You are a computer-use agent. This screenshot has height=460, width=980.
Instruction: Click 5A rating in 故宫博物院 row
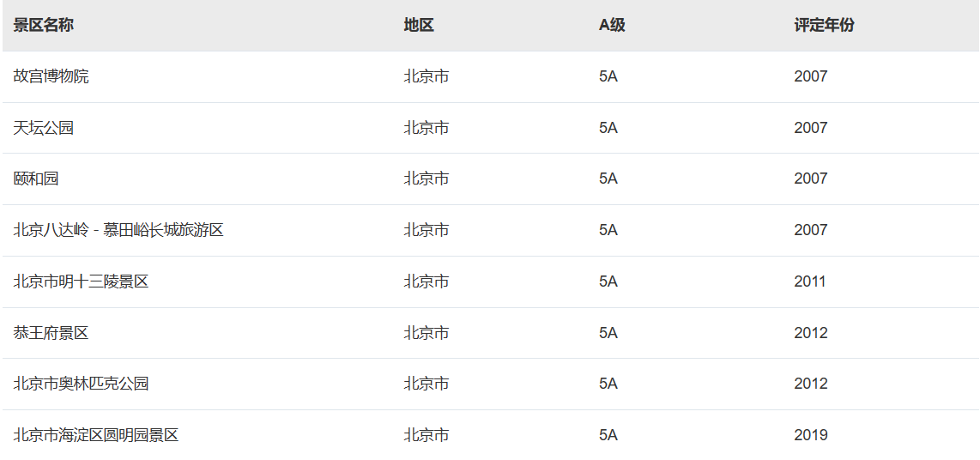click(608, 76)
